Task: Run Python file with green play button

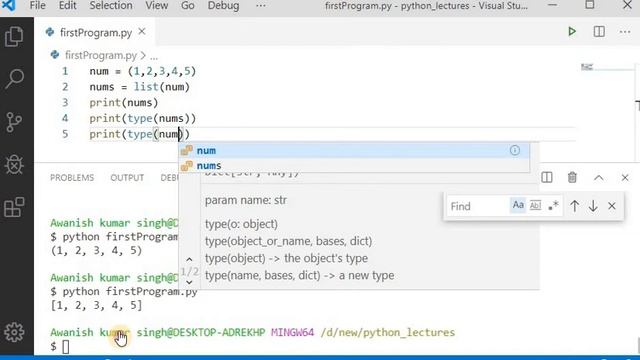Action: [572, 31]
